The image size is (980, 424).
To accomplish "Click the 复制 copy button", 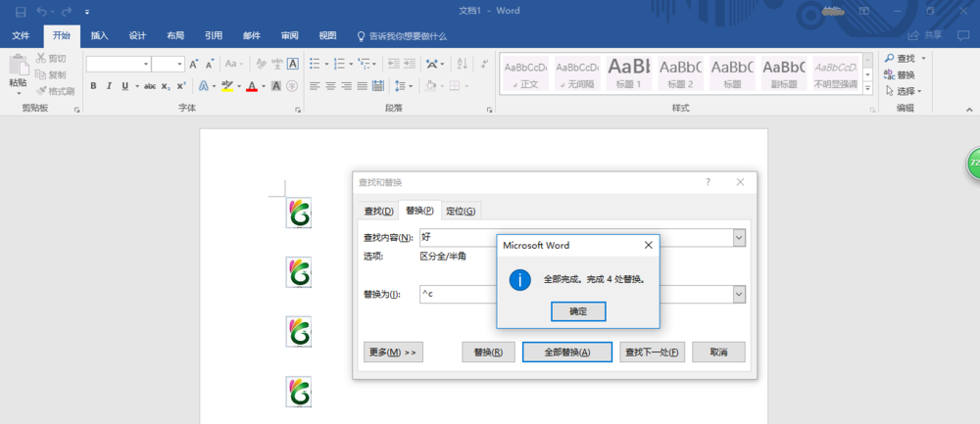I will pos(51,74).
